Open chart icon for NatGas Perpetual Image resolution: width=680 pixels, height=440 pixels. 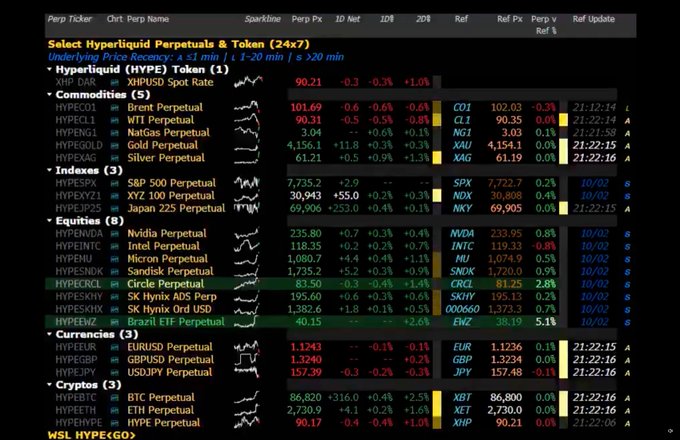(114, 133)
